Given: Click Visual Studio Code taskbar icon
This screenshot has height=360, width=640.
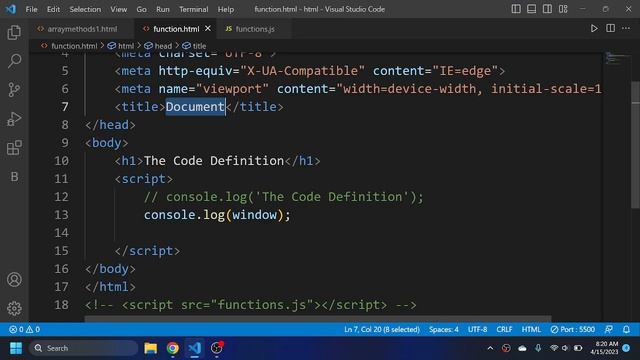Looking at the screenshot, I should tap(195, 348).
